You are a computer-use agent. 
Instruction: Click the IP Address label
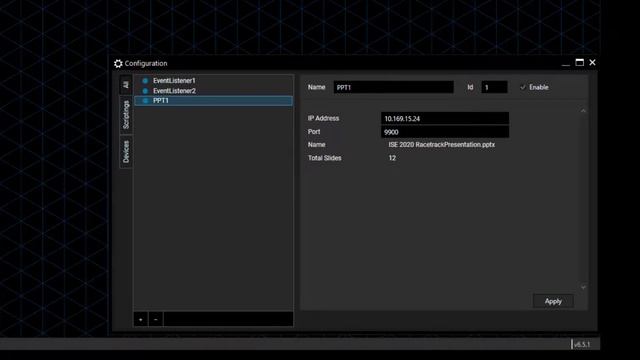(323, 118)
